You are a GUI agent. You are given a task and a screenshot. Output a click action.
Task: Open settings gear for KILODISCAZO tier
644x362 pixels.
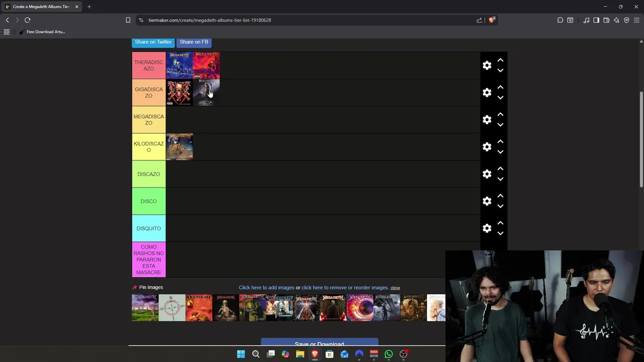(x=487, y=147)
